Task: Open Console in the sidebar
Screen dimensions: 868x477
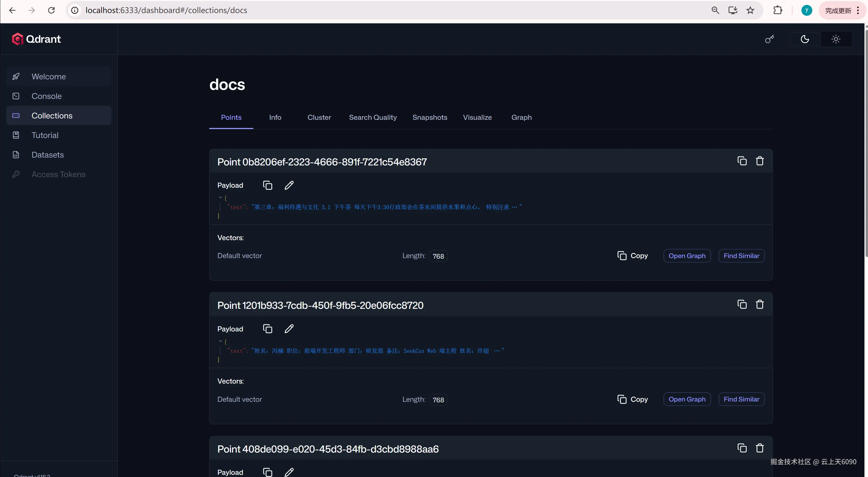Action: pyautogui.click(x=46, y=96)
